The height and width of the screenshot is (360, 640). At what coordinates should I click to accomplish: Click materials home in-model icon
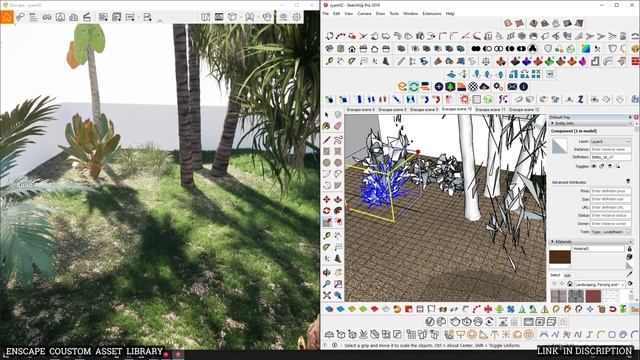(569, 284)
